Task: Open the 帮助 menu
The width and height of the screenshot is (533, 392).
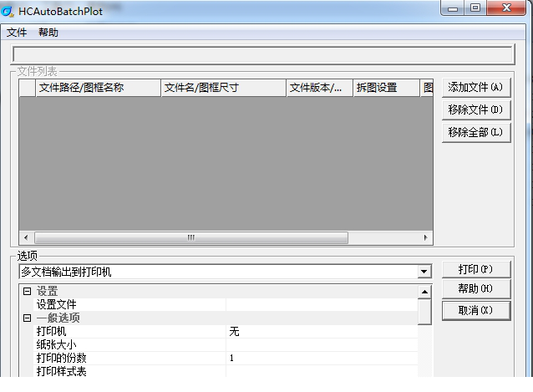Action: pyautogui.click(x=48, y=33)
